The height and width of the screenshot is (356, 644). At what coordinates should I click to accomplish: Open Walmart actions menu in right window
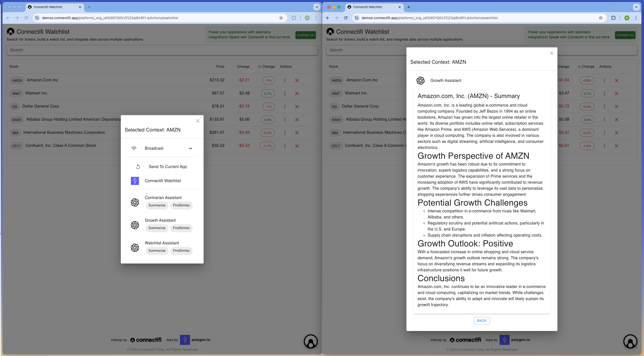(x=604, y=93)
